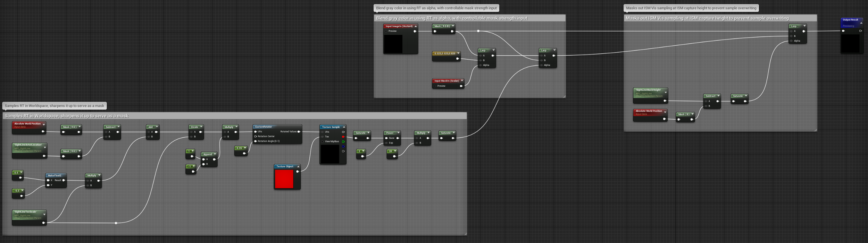This screenshot has height=243, width=868.
Task: Expand the SightLineActorLocation node dropdown arrow
Action: point(44,147)
